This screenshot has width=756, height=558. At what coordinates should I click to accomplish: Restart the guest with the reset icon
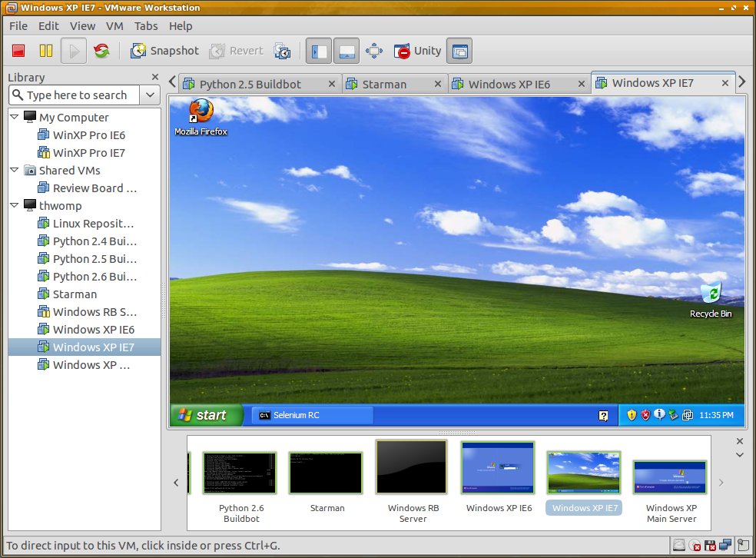tap(101, 51)
